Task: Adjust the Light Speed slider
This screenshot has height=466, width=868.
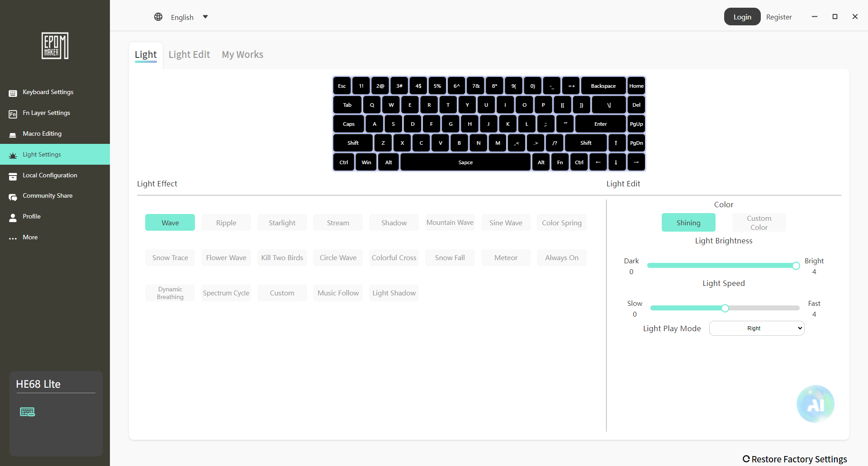Action: coord(725,308)
